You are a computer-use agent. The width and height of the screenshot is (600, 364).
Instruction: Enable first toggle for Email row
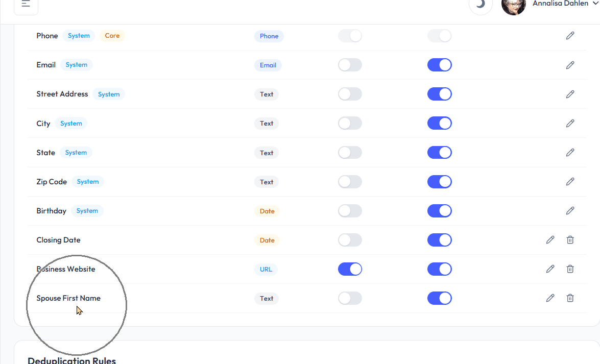coord(350,65)
